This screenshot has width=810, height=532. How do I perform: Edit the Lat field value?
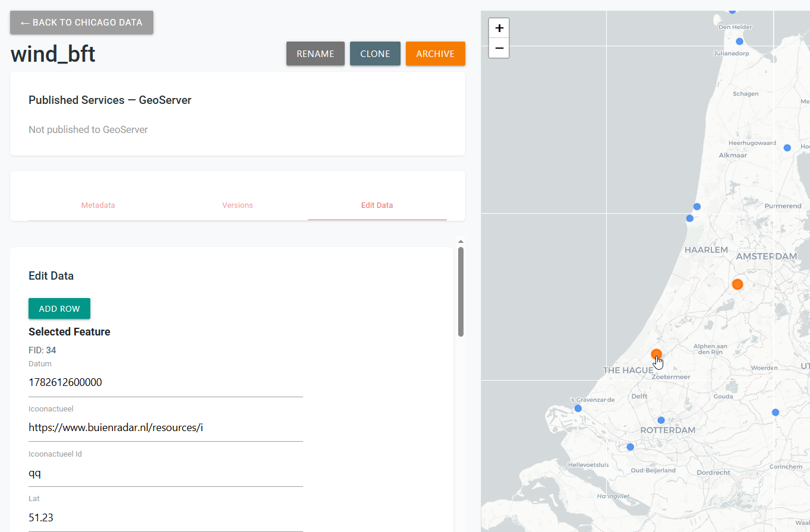166,518
